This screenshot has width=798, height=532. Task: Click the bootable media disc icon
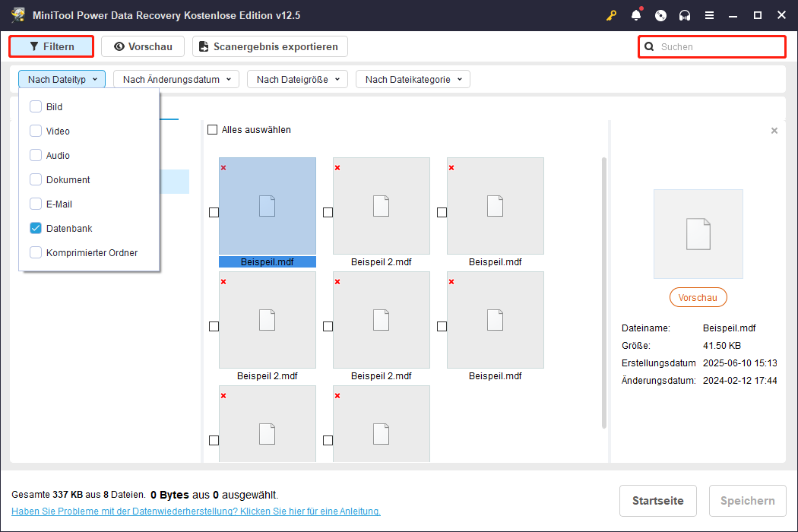pos(660,15)
